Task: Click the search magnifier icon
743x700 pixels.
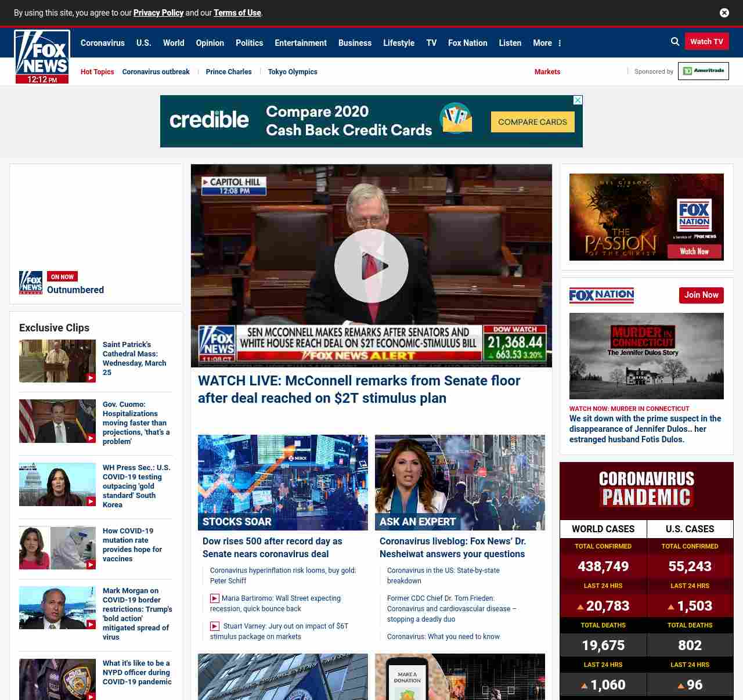Action: [x=675, y=42]
